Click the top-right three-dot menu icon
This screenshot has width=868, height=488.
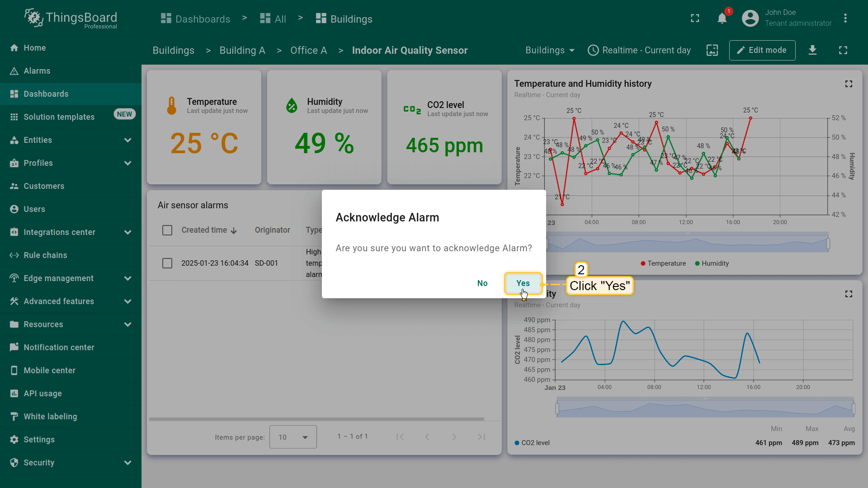(845, 19)
